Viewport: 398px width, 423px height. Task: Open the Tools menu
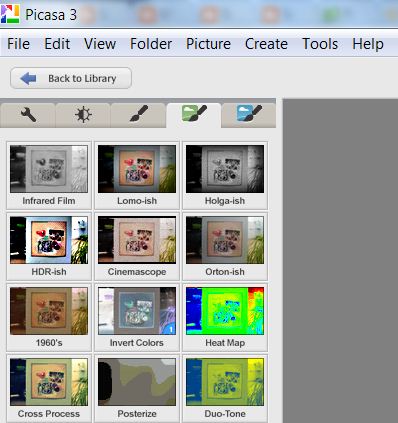tap(320, 44)
